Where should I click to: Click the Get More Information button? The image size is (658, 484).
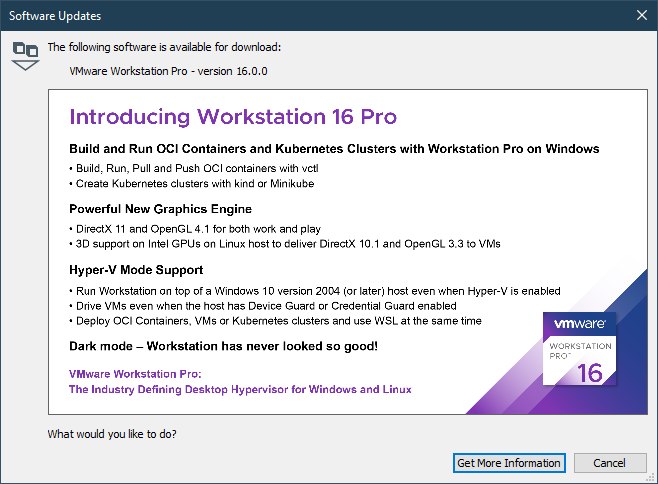point(509,463)
